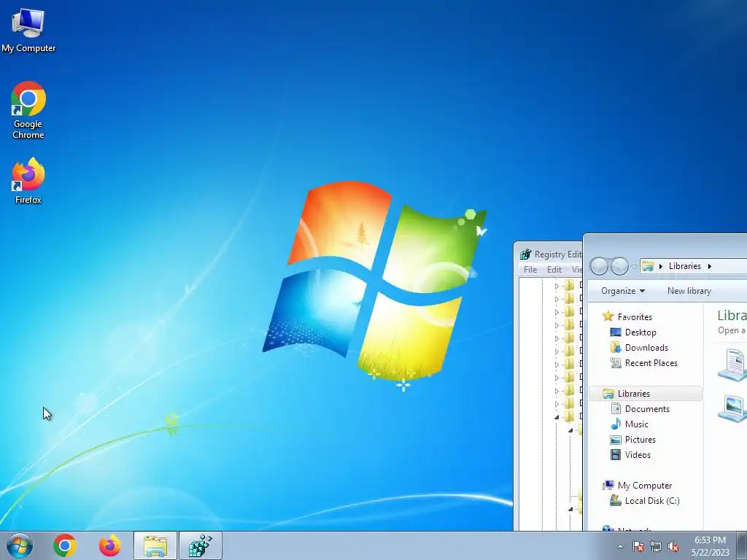This screenshot has width=747, height=560.
Task: Open the File menu in Registry Editor
Action: (530, 270)
